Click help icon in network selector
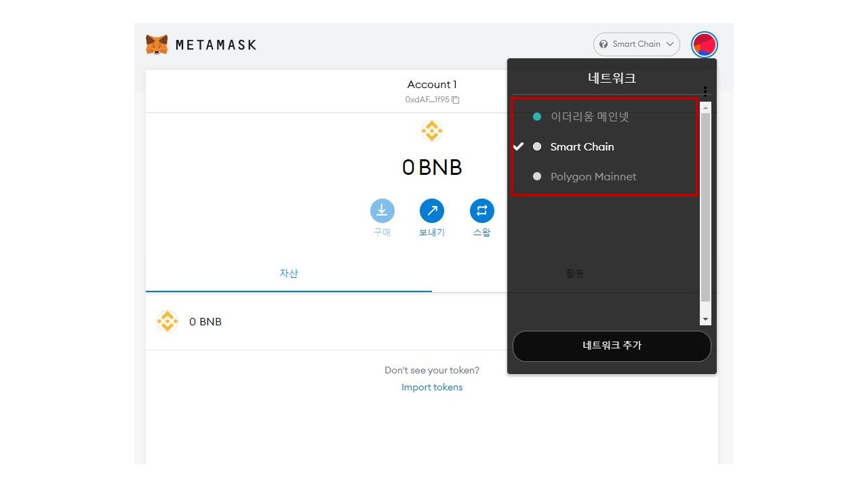This screenshot has width=868, height=488. pyautogui.click(x=604, y=44)
